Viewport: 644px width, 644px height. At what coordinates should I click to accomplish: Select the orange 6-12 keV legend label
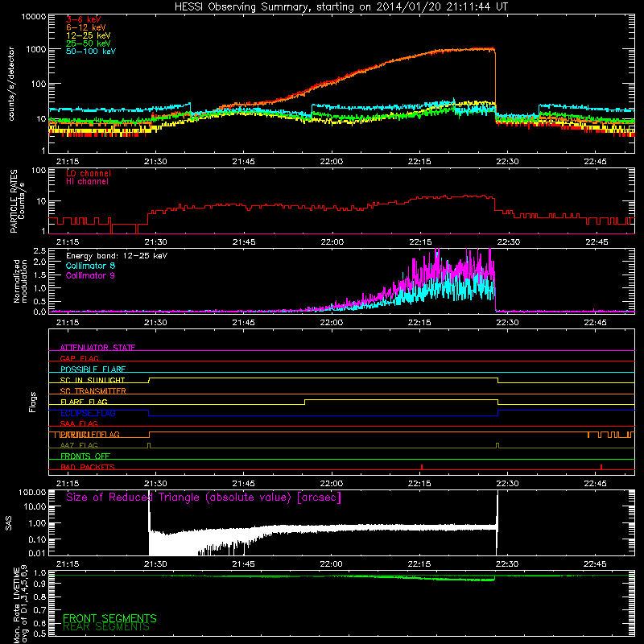coord(86,27)
